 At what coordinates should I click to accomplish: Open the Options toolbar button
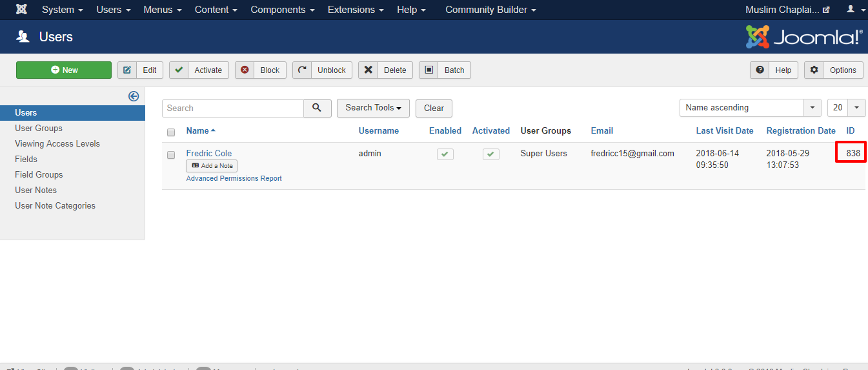pos(834,70)
